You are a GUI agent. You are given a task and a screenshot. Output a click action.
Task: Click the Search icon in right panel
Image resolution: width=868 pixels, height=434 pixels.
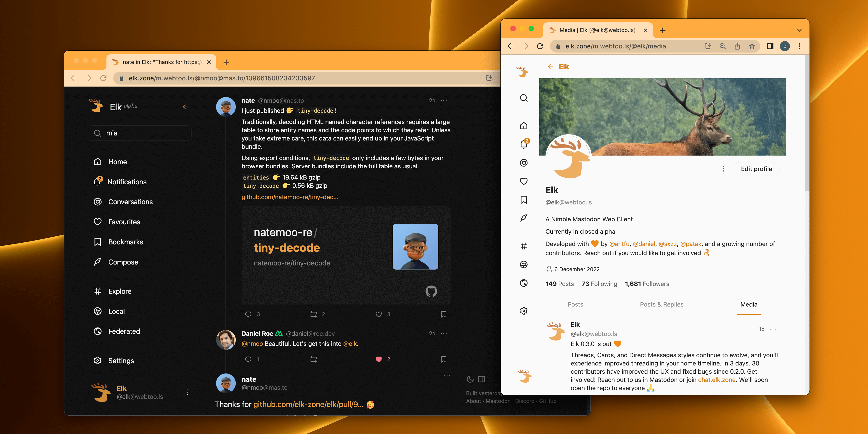(523, 98)
